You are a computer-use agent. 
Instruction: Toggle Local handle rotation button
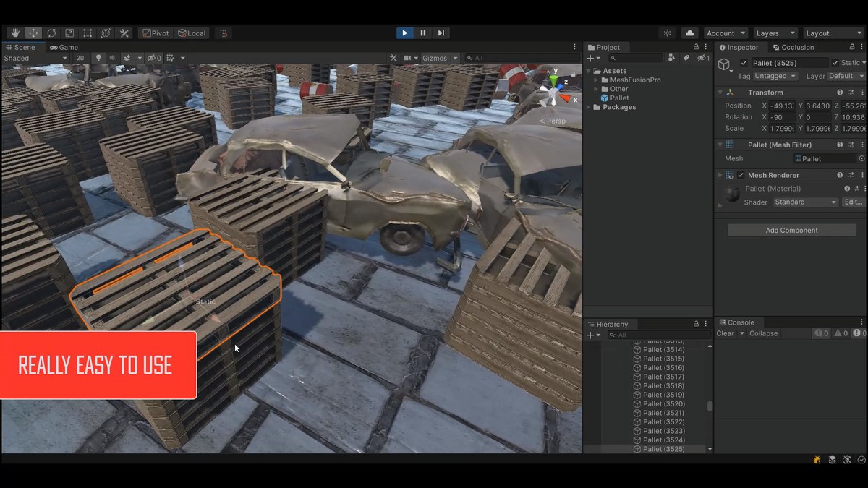tap(192, 33)
